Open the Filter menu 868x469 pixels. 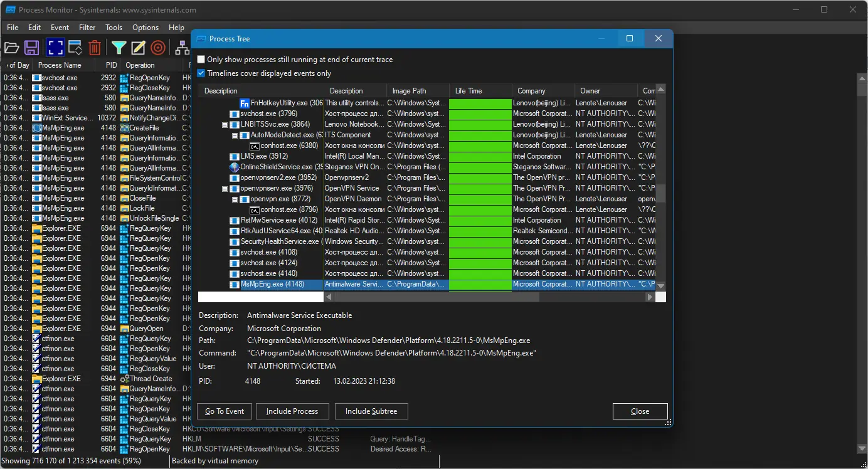point(87,28)
